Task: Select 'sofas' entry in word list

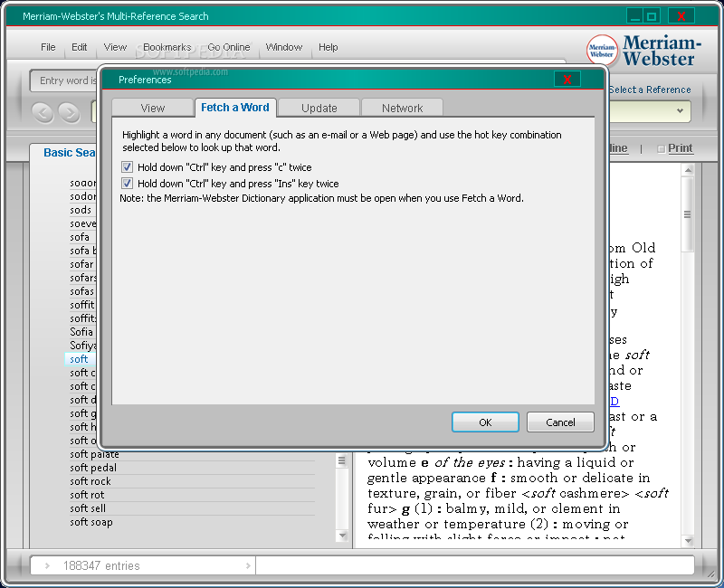Action: tap(81, 291)
